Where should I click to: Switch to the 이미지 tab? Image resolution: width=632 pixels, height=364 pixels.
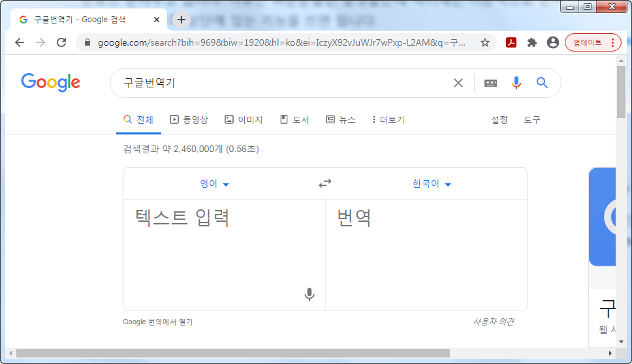(244, 119)
